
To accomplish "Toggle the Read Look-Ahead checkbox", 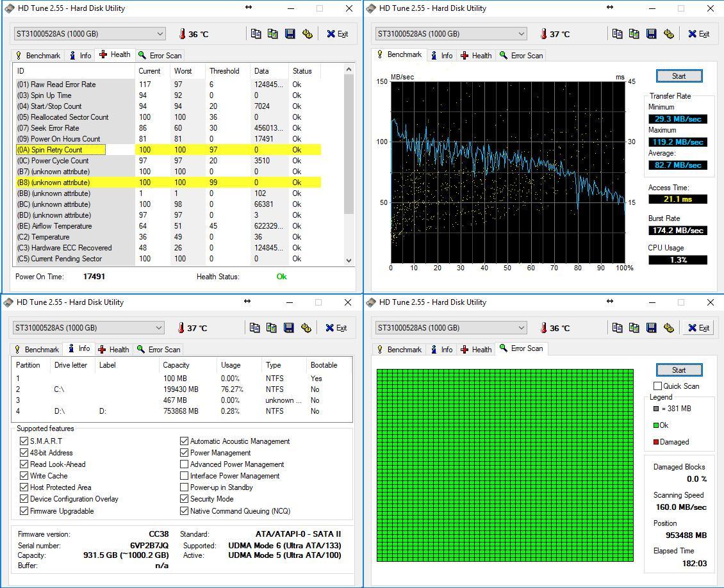I will pyautogui.click(x=24, y=464).
